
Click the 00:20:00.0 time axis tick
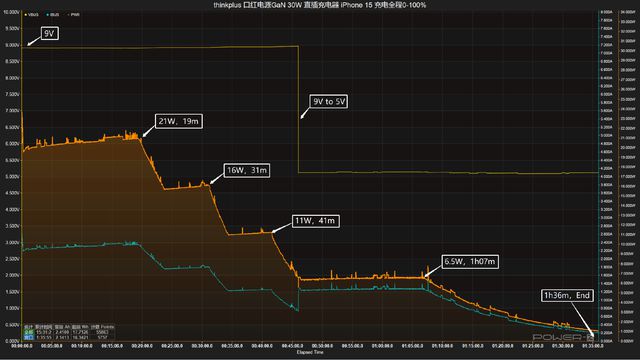142,346
